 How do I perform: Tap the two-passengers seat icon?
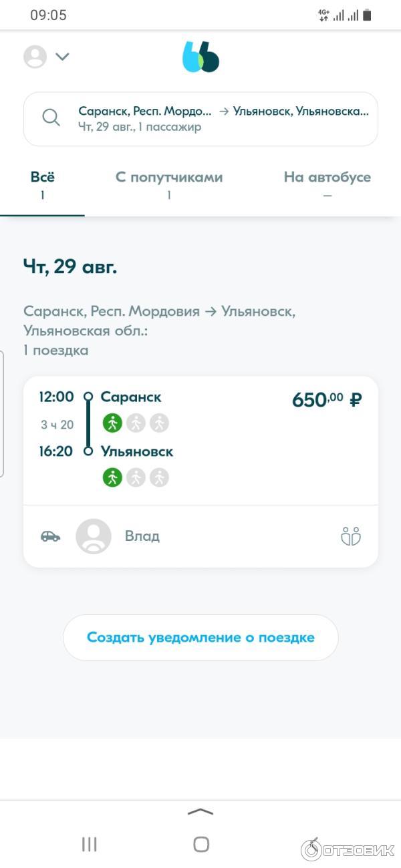(351, 536)
